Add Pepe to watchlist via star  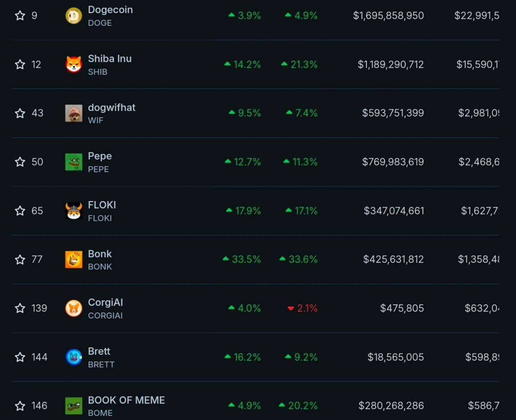tap(20, 162)
